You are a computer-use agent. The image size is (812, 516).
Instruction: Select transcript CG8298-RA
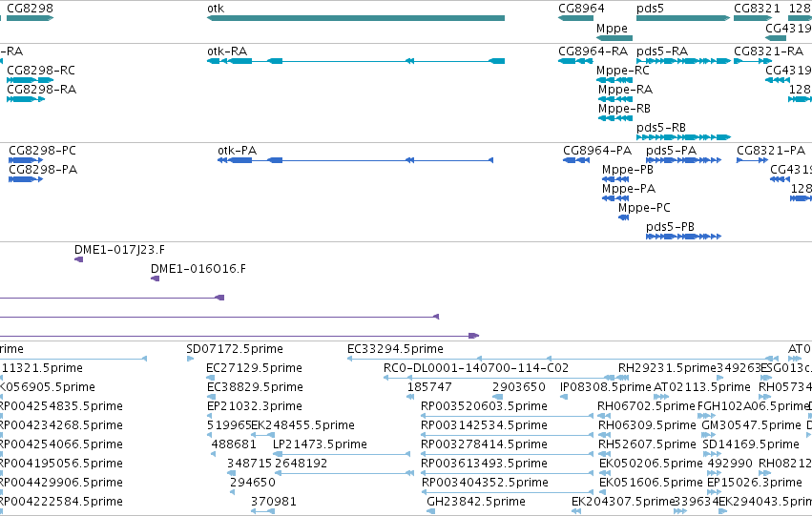click(x=26, y=99)
